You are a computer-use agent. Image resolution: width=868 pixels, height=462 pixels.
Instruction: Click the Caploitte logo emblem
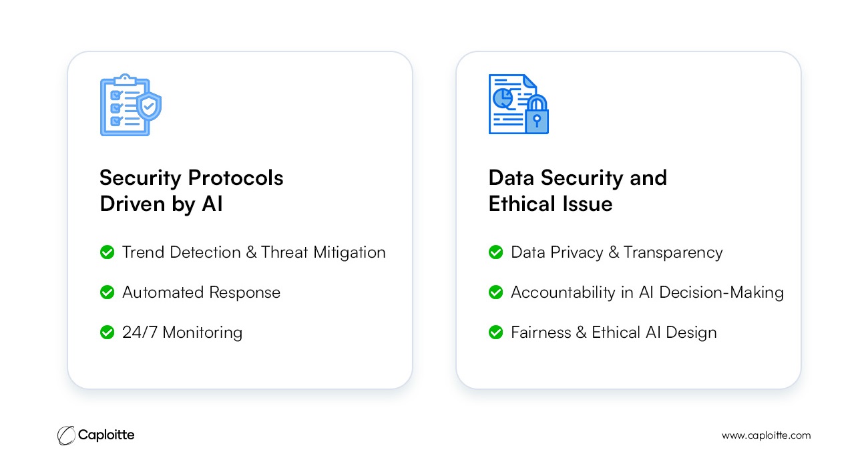click(66, 435)
